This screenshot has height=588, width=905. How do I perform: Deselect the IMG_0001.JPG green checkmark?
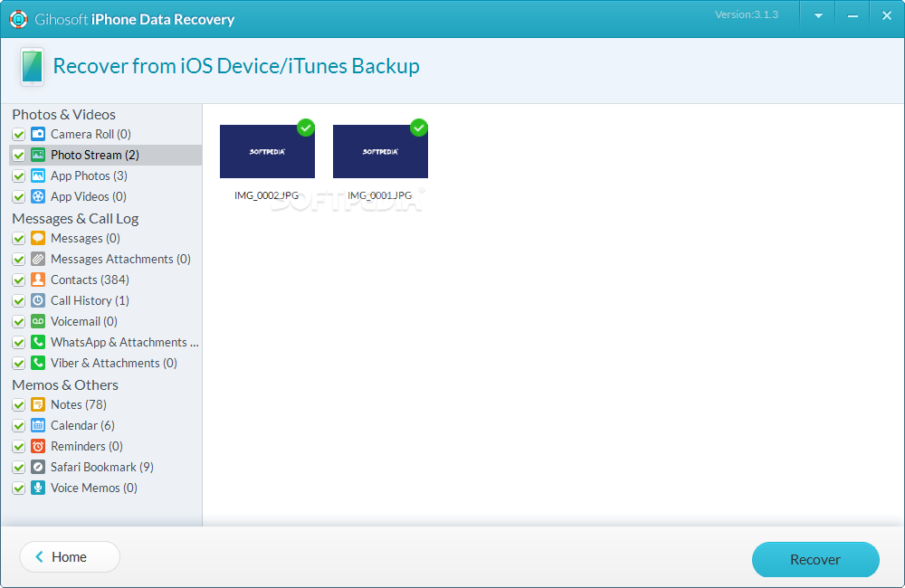pyautogui.click(x=419, y=128)
